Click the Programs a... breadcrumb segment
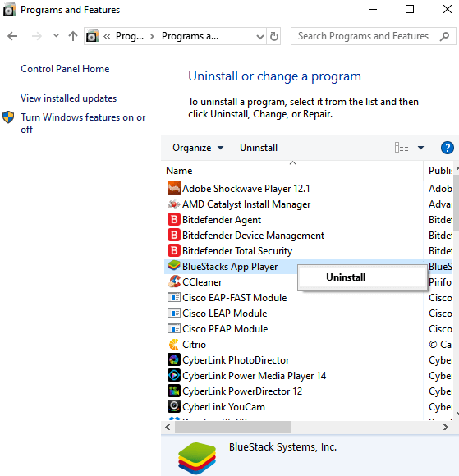Viewport: 459px width, 476px height. tap(190, 36)
